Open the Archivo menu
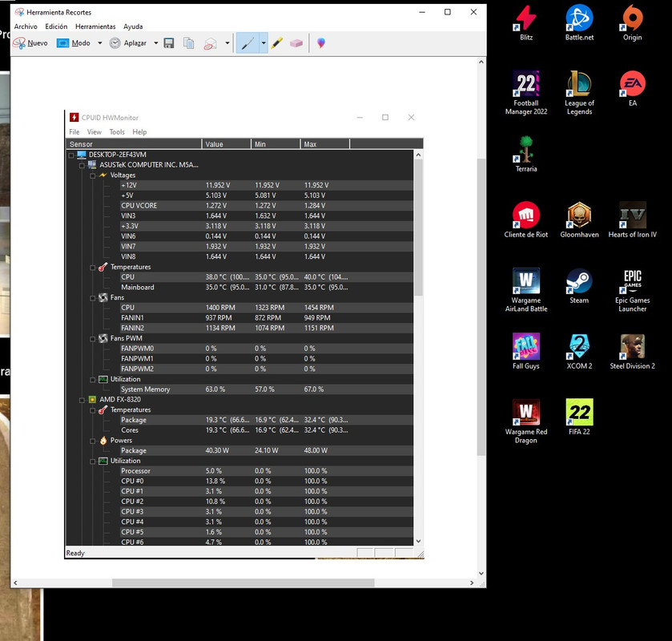Image resolution: width=672 pixels, height=641 pixels. (x=26, y=26)
